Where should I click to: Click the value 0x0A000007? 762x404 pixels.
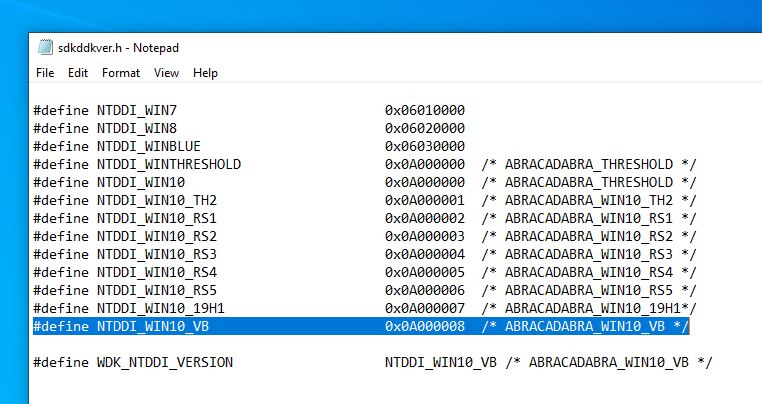(425, 308)
